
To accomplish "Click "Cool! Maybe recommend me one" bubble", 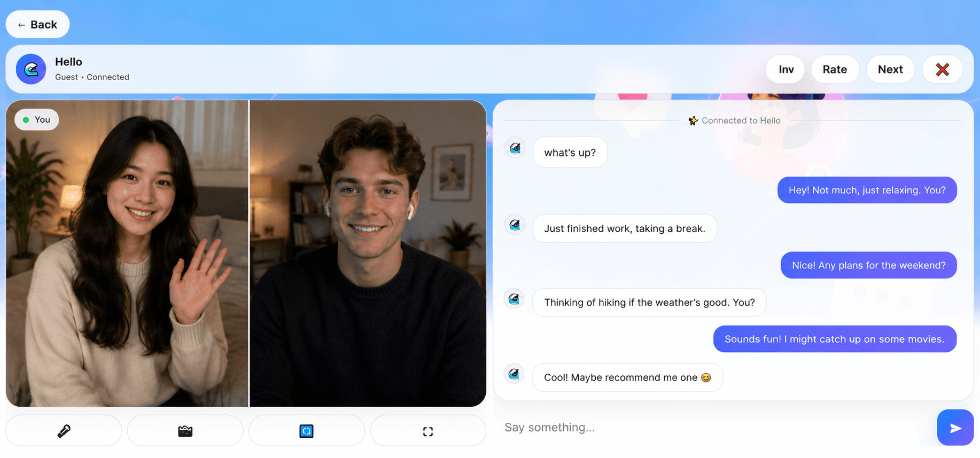I will 627,377.
